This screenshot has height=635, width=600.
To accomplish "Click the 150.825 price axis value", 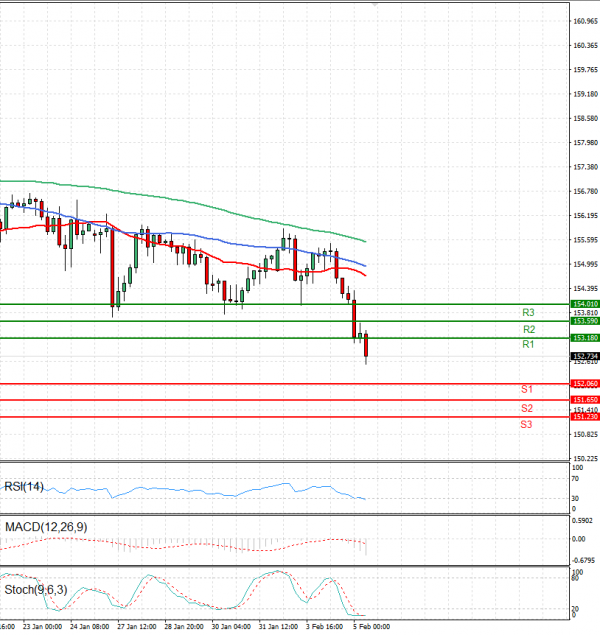I will click(x=585, y=435).
